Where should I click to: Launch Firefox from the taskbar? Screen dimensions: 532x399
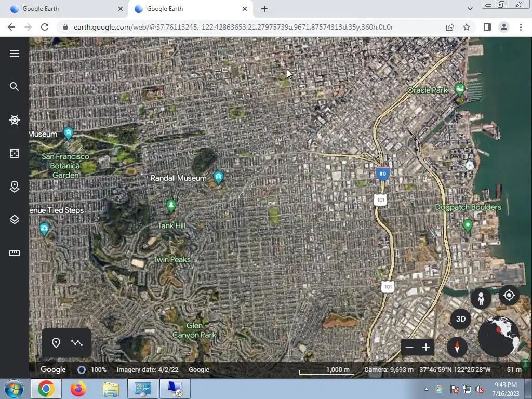(78, 389)
